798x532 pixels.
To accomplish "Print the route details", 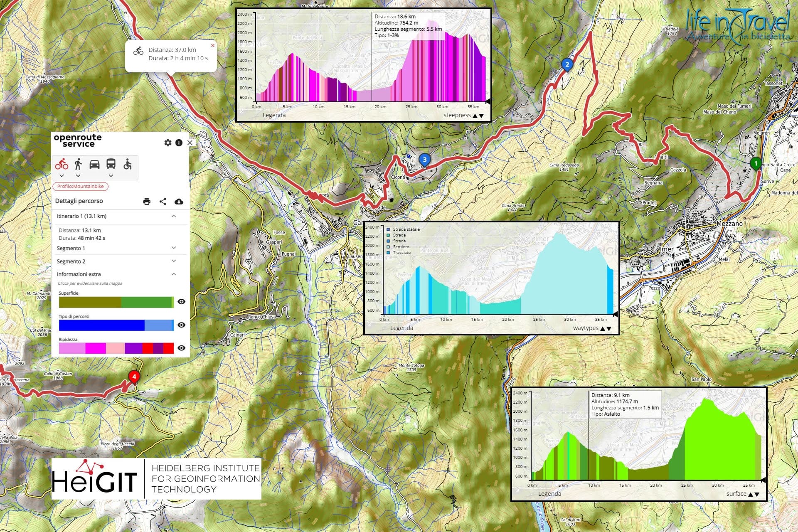I will (147, 202).
